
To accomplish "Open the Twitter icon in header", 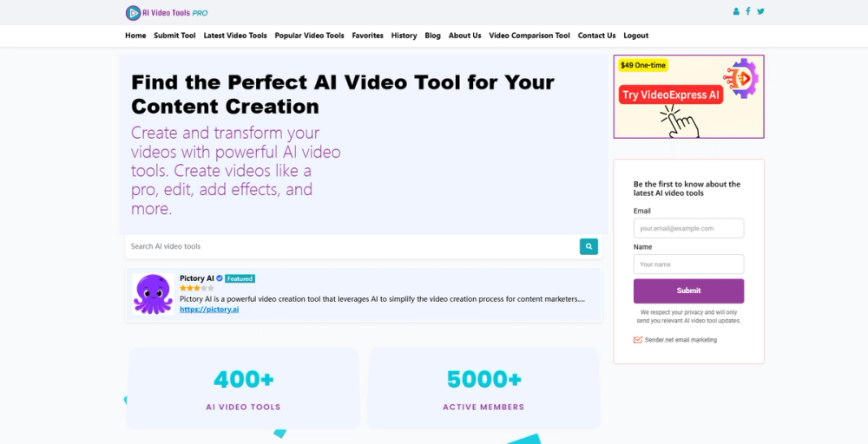I will [760, 11].
